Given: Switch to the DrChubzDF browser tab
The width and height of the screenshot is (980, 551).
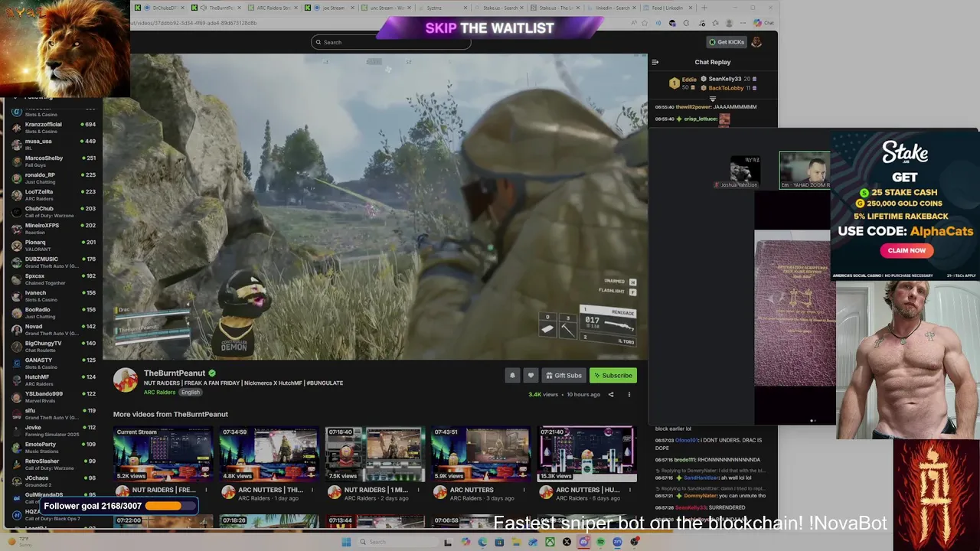Looking at the screenshot, I should pyautogui.click(x=158, y=8).
